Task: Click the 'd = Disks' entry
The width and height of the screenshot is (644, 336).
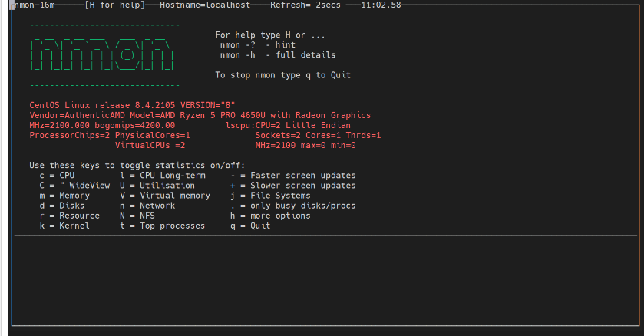Action: tap(62, 206)
